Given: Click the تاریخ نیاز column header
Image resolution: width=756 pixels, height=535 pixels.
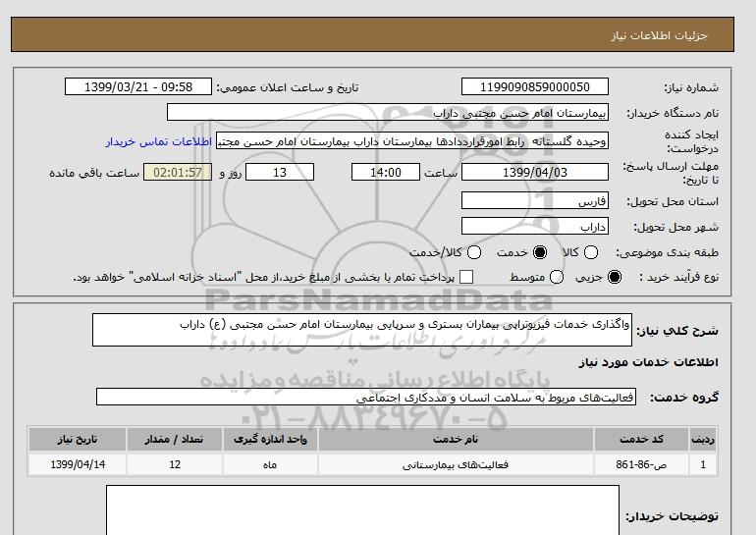Looking at the screenshot, I should (x=78, y=439).
